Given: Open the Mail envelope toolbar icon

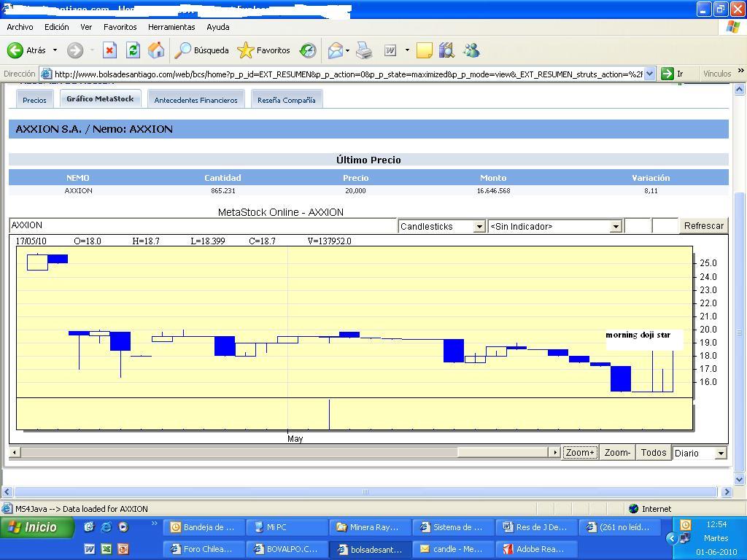Looking at the screenshot, I should coord(335,50).
